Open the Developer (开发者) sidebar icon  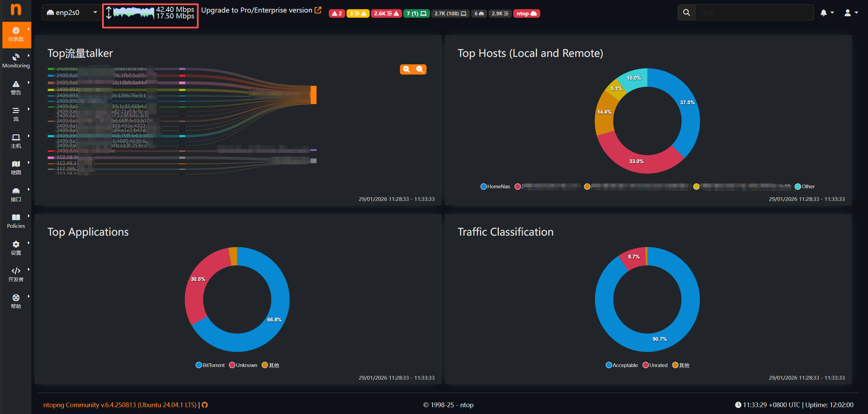coord(16,274)
